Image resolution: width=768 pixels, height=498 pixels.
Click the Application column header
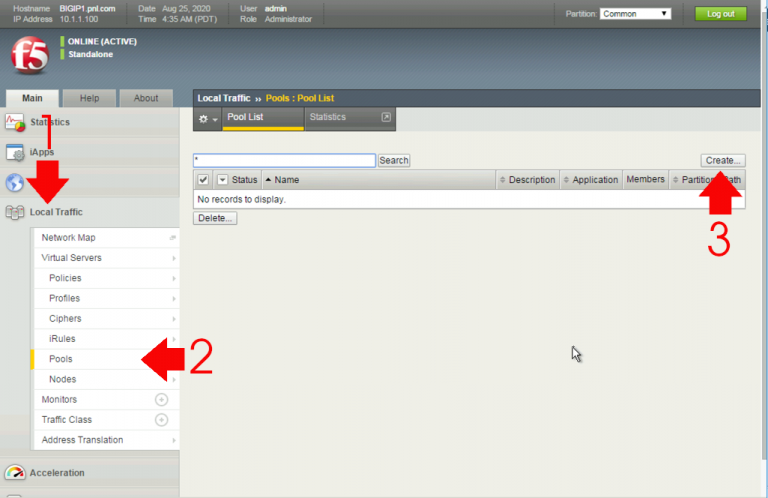pyautogui.click(x=595, y=180)
